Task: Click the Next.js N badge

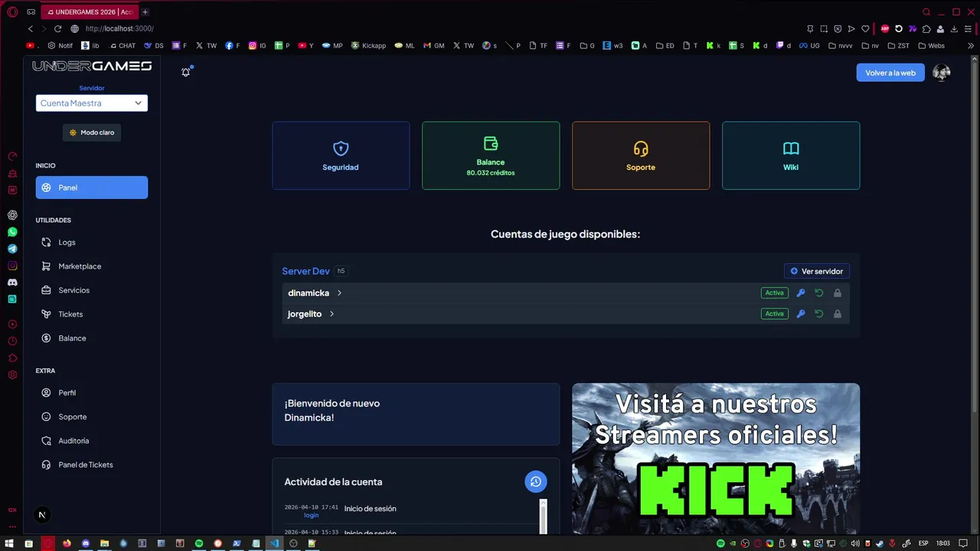Action: coord(42,515)
